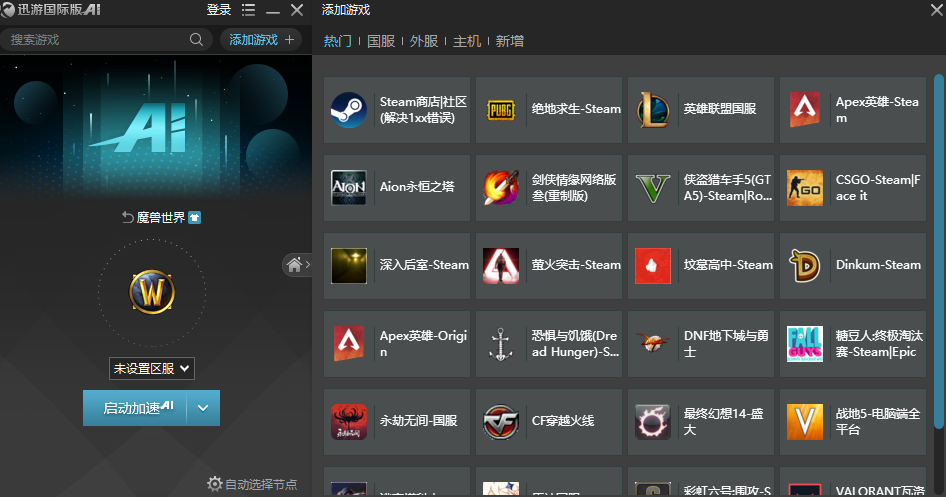Click the 永劫无间-国服 label
The image size is (946, 497).
click(x=418, y=420)
